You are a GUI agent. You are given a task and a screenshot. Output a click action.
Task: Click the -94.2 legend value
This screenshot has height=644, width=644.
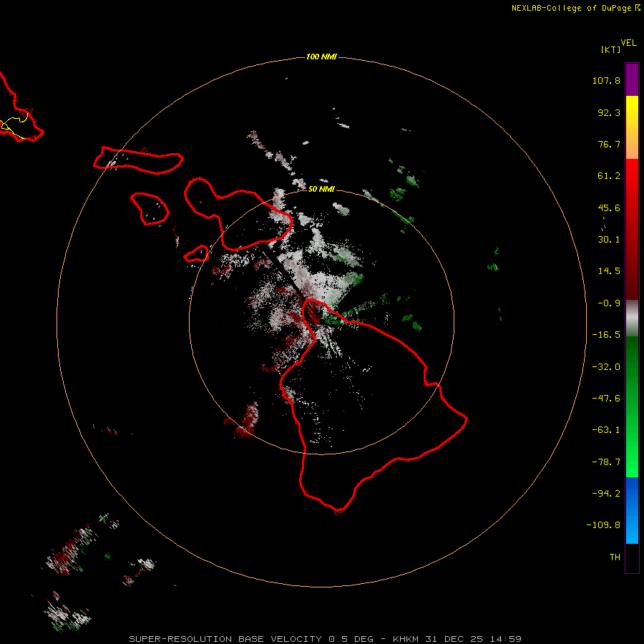click(606, 494)
